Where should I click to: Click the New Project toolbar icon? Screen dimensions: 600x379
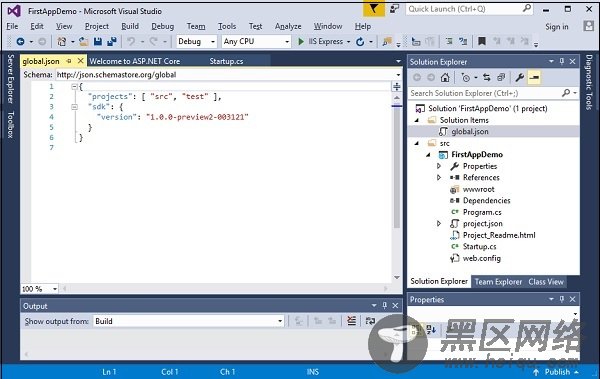coord(61,41)
